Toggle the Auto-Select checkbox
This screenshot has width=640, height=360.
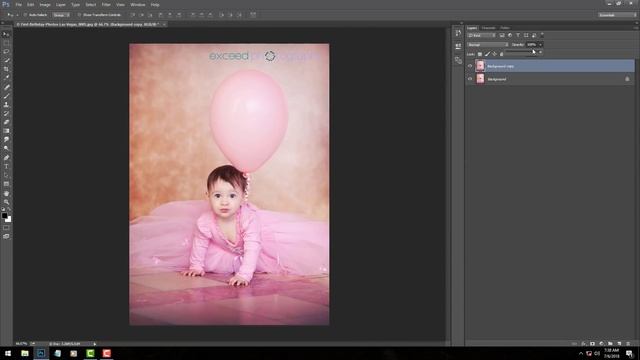pos(25,15)
